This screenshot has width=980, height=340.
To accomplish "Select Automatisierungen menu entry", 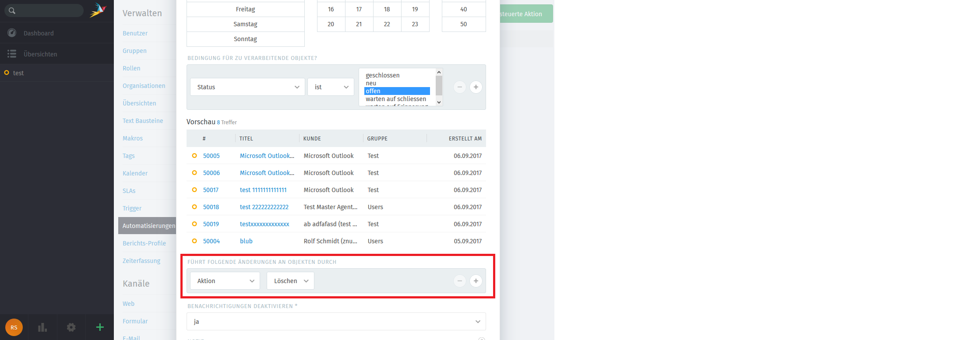I will tap(147, 226).
